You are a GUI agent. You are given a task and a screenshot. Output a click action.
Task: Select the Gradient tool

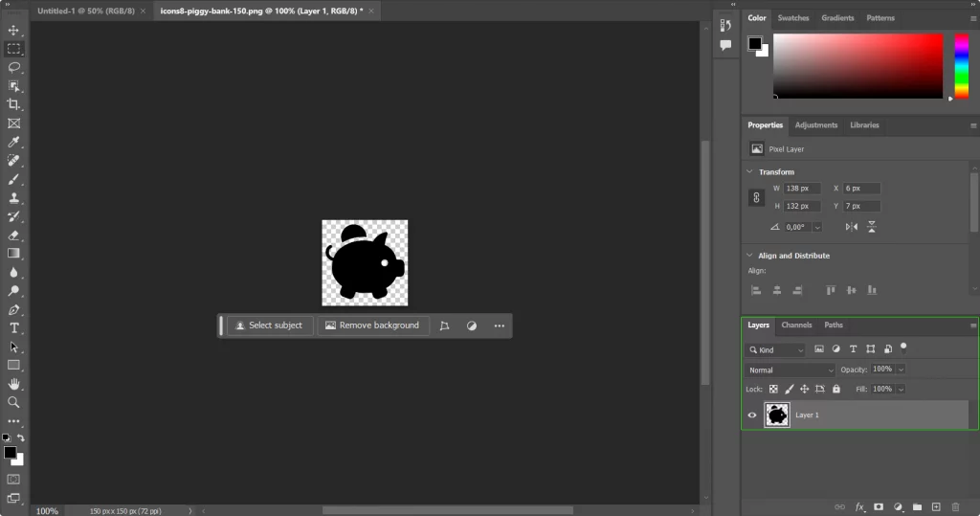[x=13, y=254]
